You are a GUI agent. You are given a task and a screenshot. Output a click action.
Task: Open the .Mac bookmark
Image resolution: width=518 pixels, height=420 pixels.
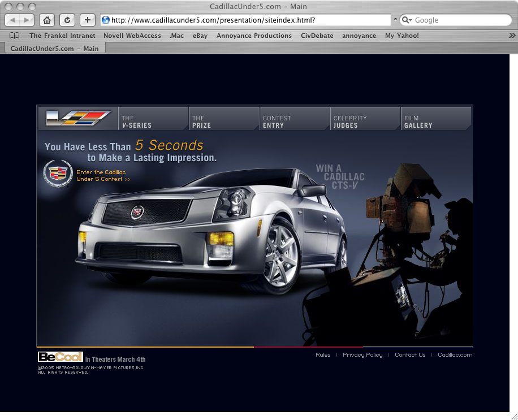[x=176, y=36]
